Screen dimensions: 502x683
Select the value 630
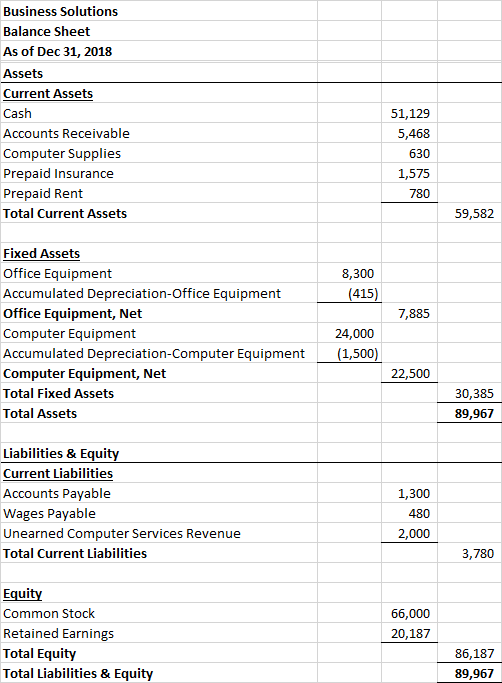pos(419,153)
